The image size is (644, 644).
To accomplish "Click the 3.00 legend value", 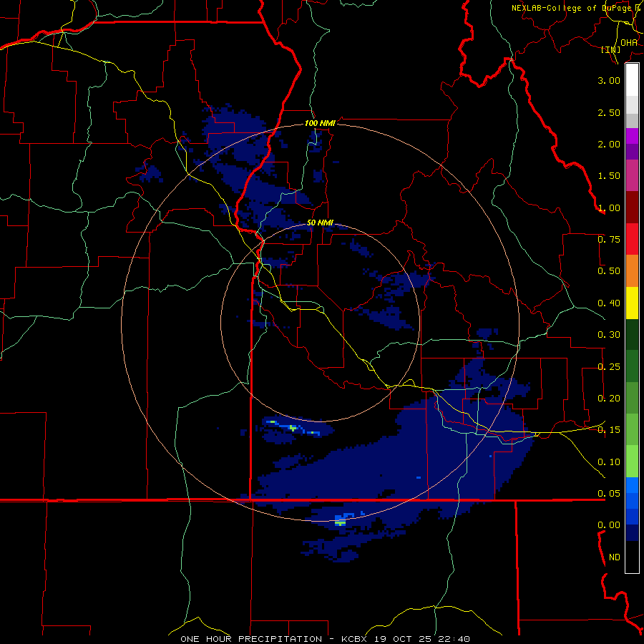I will point(609,80).
